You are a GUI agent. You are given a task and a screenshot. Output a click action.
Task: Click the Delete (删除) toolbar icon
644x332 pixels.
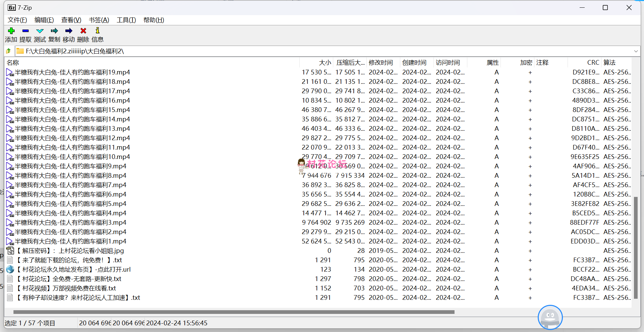(83, 31)
